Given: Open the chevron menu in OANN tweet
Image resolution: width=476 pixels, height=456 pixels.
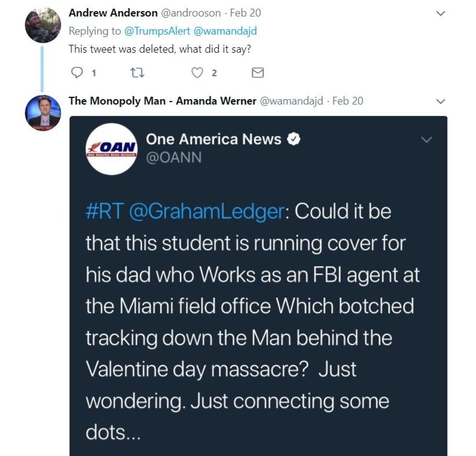Looking at the screenshot, I should pyautogui.click(x=426, y=140).
